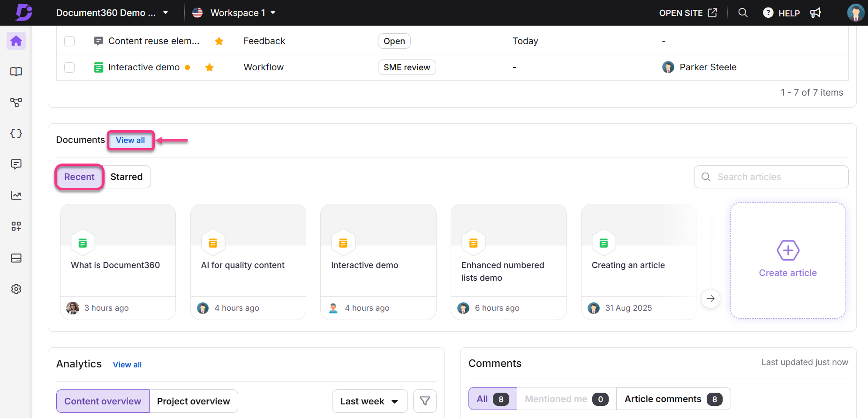Click the 3 hours ago timestamp
868x418 pixels.
106,308
